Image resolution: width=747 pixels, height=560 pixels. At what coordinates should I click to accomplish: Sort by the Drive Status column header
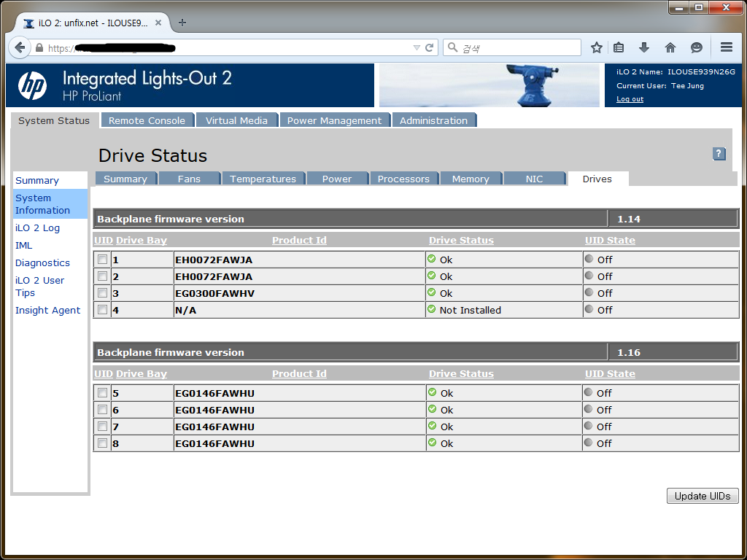point(461,241)
